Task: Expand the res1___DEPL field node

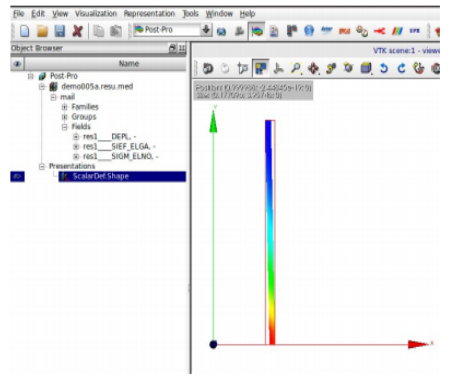Action: pyautogui.click(x=76, y=137)
